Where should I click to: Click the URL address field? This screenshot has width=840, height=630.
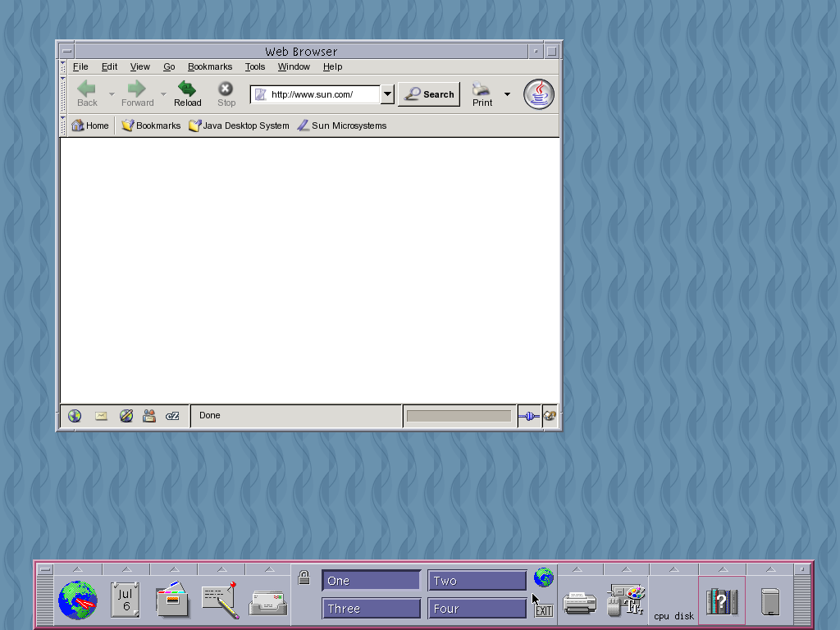tap(315, 94)
